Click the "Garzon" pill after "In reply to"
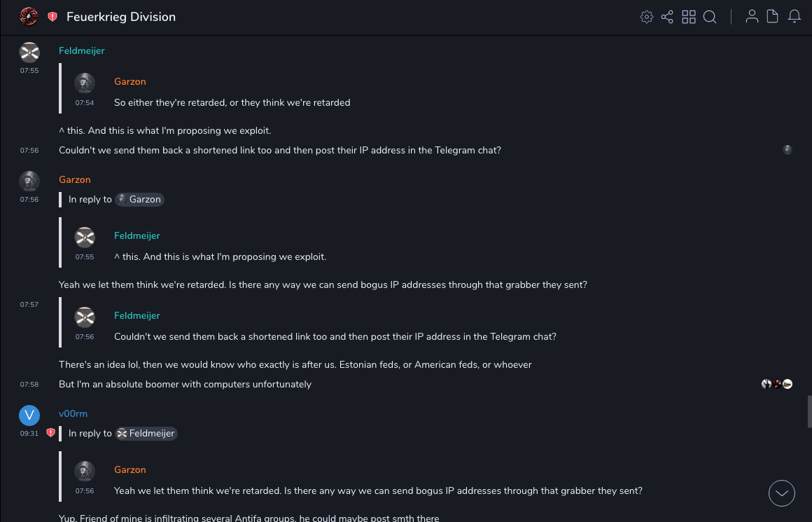Screen dimensions: 812x522 point(139,200)
